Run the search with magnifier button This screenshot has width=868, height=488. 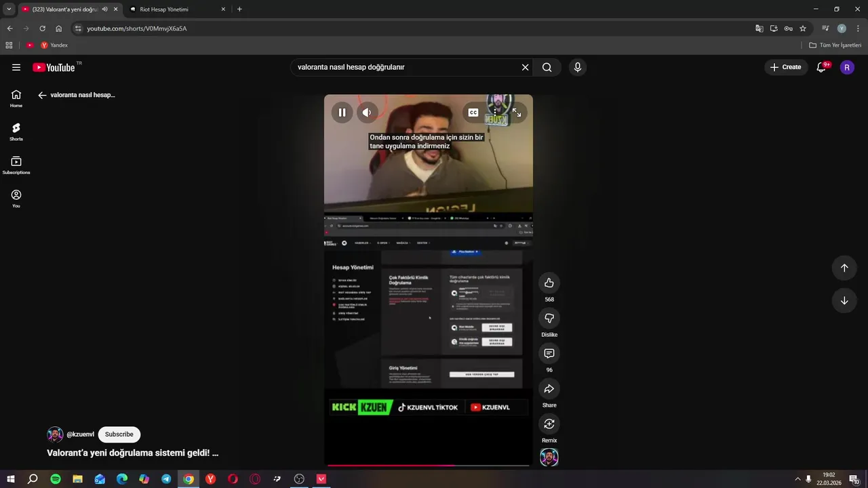pos(547,67)
